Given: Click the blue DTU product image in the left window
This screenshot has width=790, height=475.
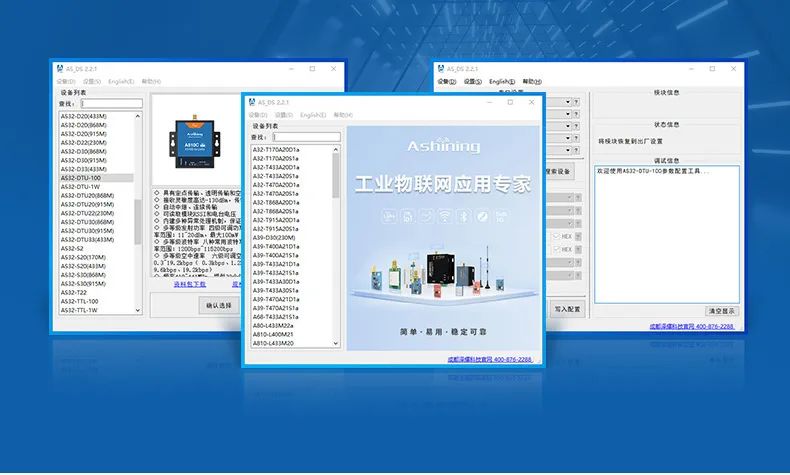Looking at the screenshot, I should (194, 144).
